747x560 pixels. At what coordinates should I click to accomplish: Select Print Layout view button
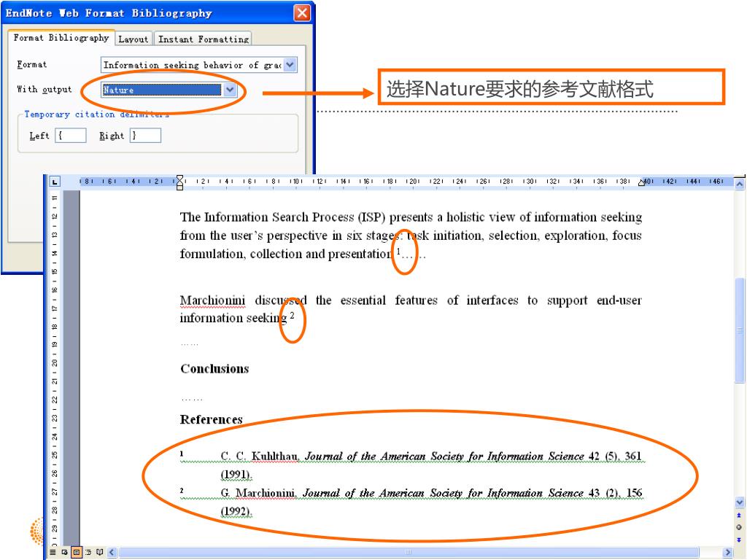[76, 553]
